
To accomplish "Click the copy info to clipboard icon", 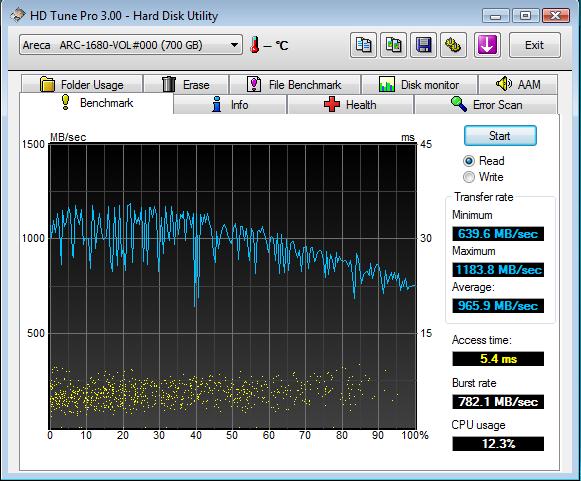I will click(363, 45).
